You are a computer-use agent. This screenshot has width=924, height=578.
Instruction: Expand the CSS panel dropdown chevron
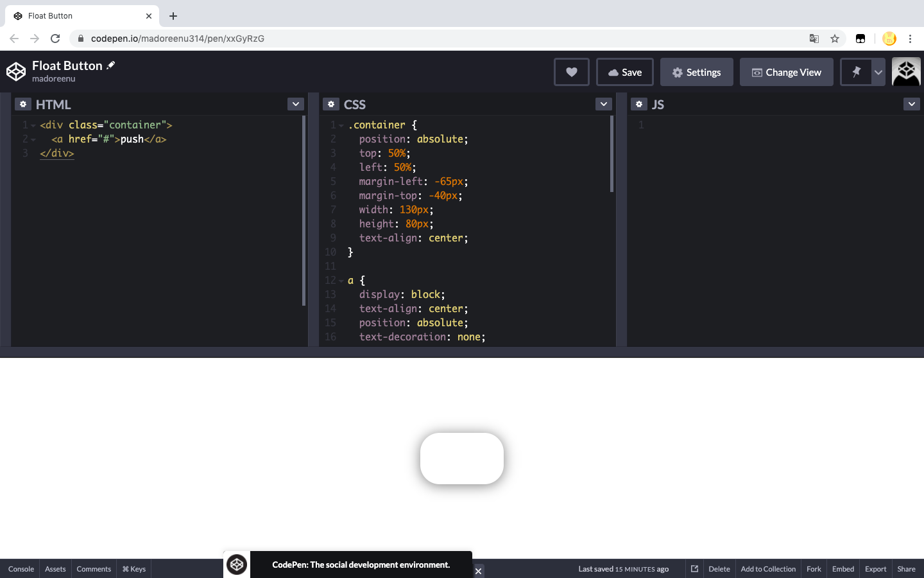[603, 104]
